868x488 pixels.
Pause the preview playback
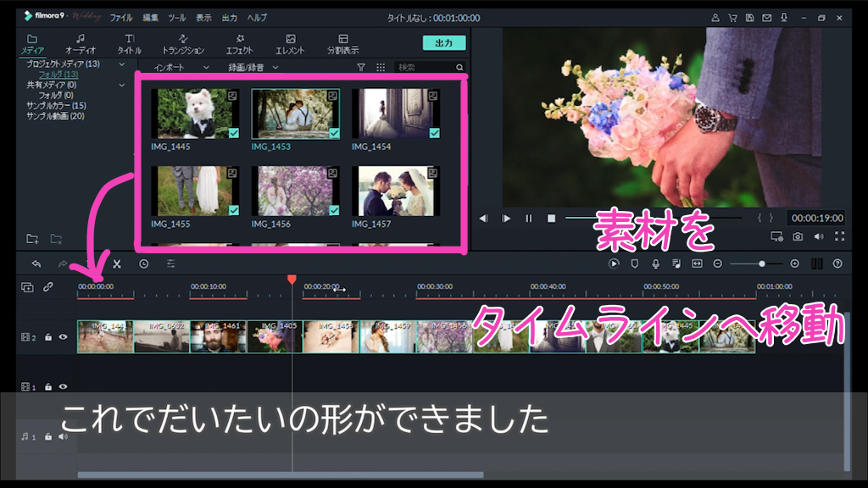click(x=528, y=218)
